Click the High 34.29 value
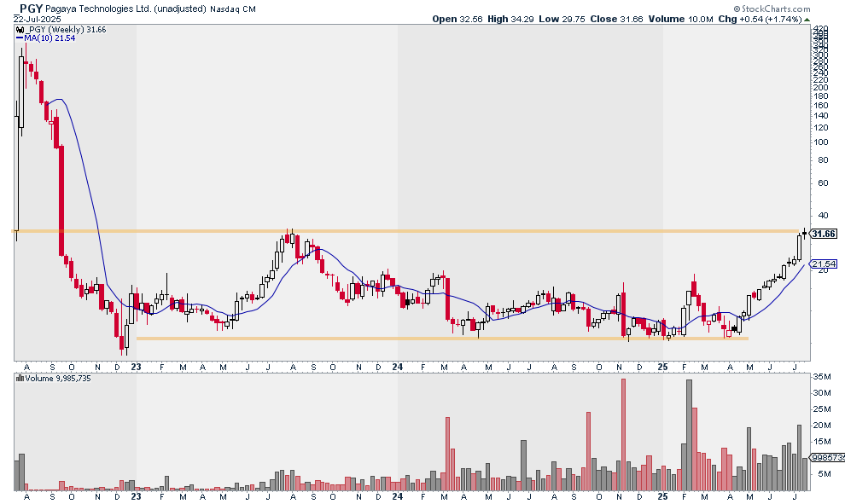 coord(510,19)
